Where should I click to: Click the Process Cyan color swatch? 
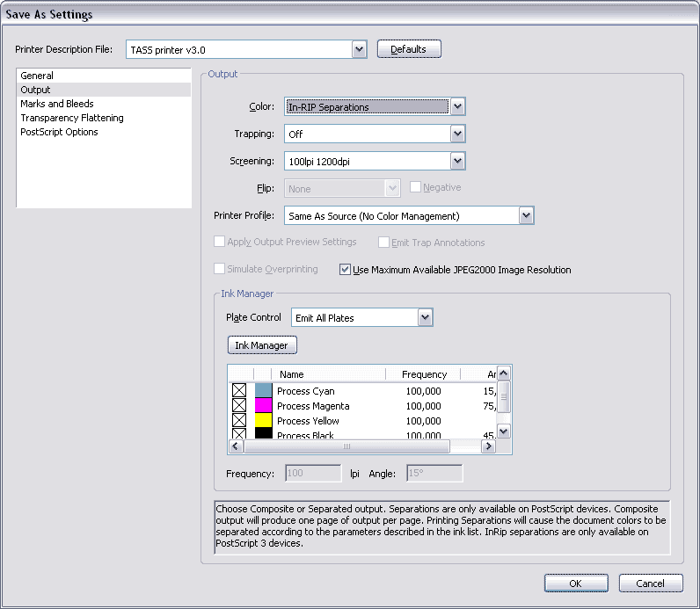[x=264, y=390]
